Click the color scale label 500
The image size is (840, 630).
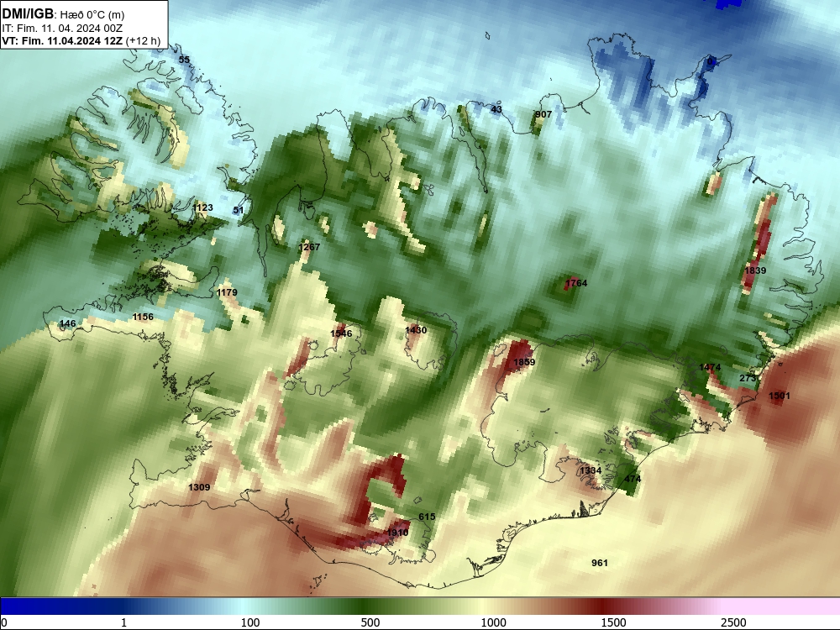point(370,622)
